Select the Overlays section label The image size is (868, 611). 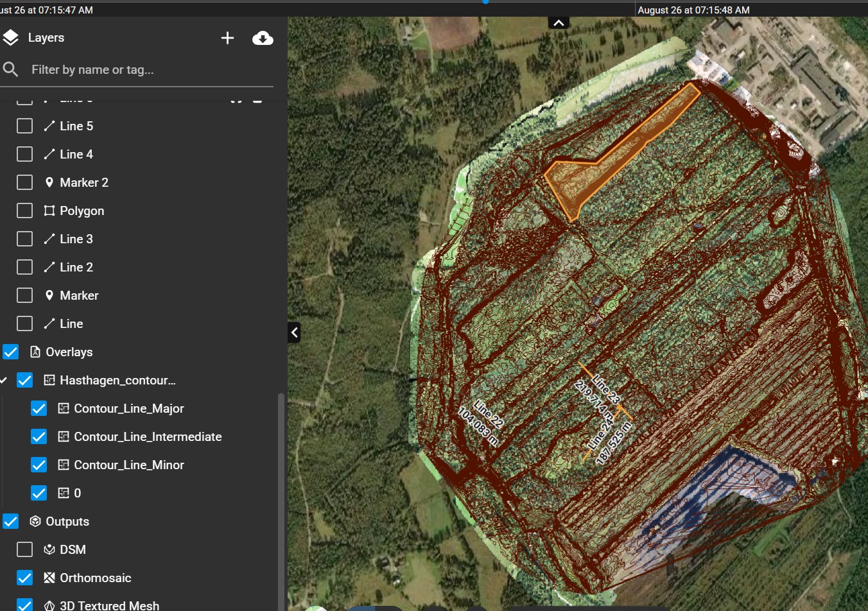click(69, 352)
